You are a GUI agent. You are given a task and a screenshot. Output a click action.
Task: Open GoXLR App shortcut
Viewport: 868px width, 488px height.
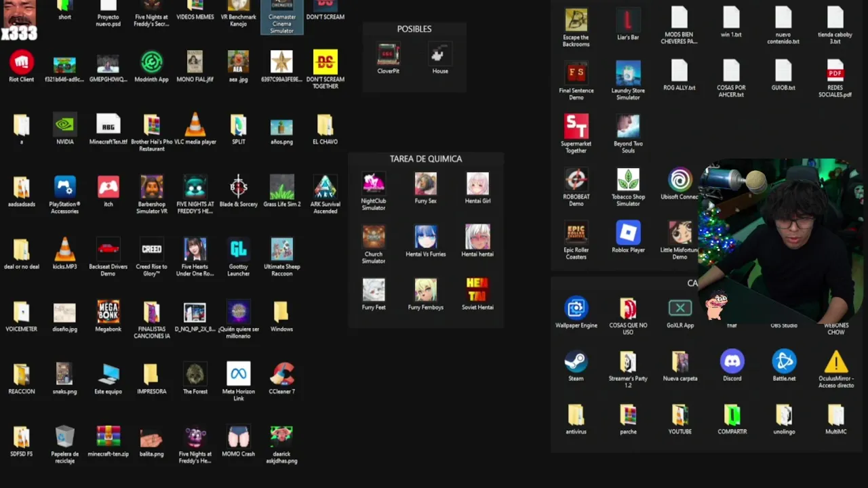point(679,309)
